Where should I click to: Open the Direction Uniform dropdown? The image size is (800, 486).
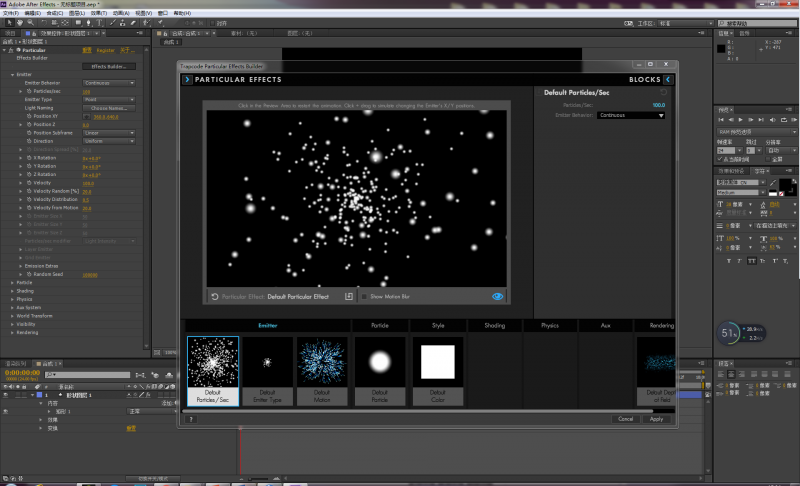coord(109,141)
